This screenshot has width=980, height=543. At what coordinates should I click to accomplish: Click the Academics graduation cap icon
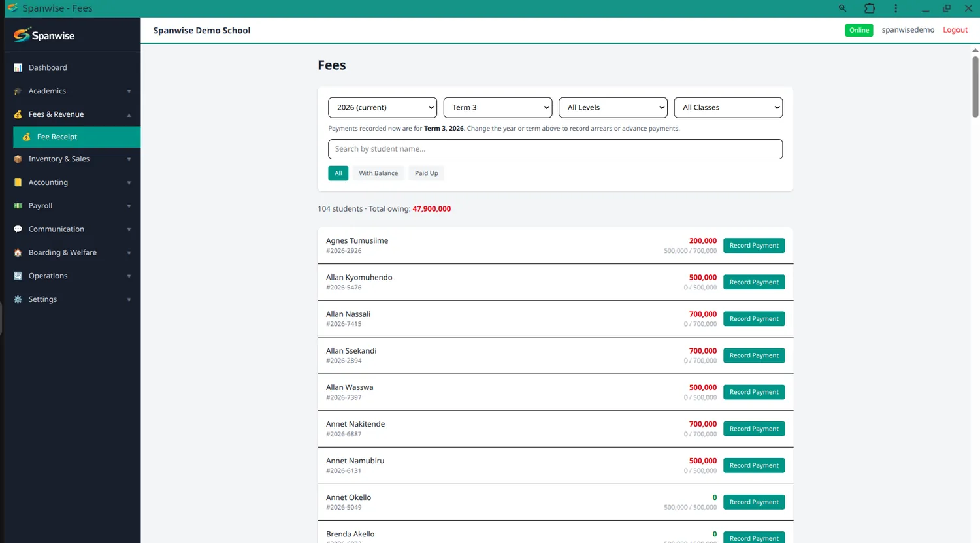pos(18,91)
